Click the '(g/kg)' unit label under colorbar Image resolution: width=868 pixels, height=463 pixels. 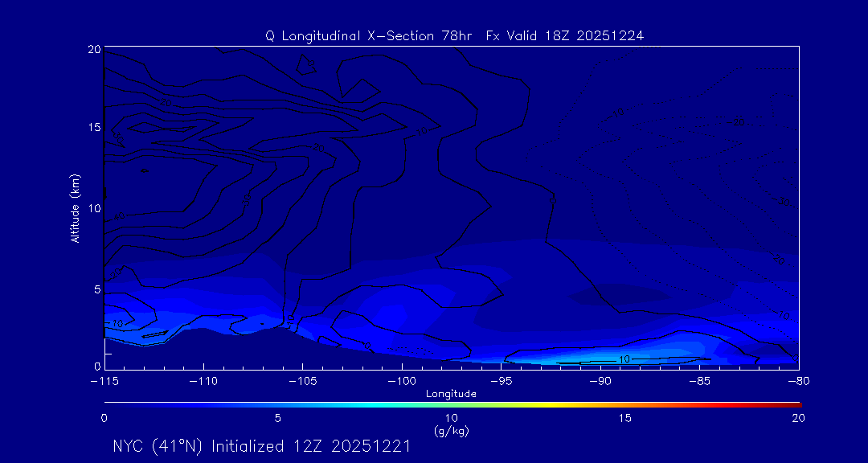[x=451, y=431]
